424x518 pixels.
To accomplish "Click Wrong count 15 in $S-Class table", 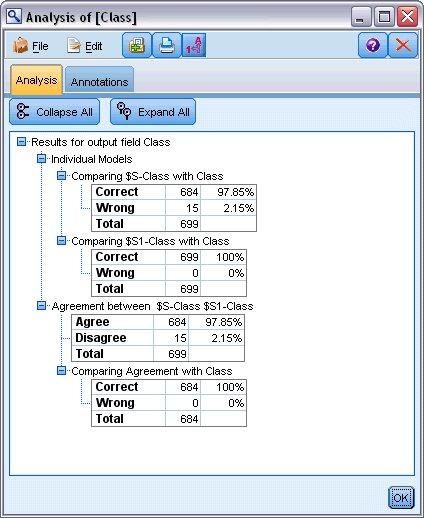I will coord(183,208).
